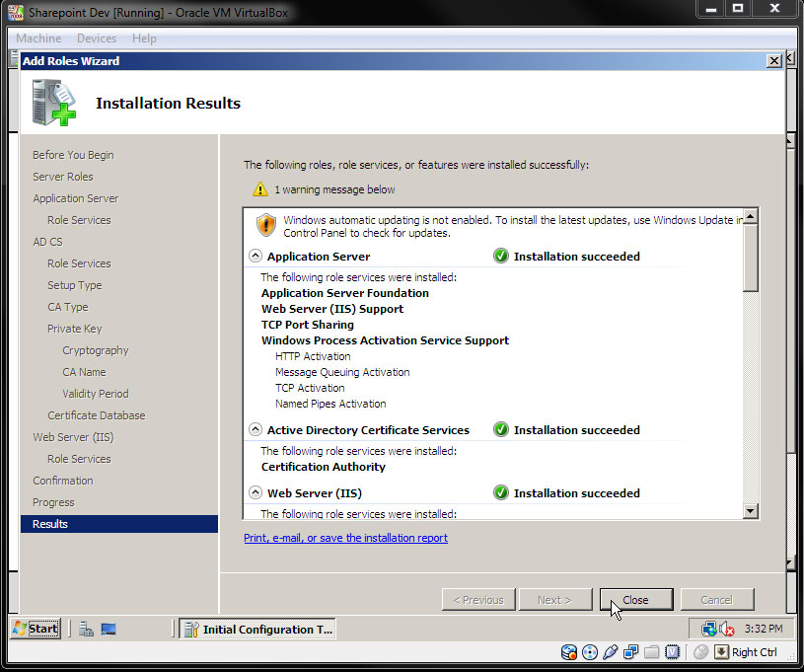Open the Machine menu
Viewport: 804px width, 672px height.
point(38,38)
